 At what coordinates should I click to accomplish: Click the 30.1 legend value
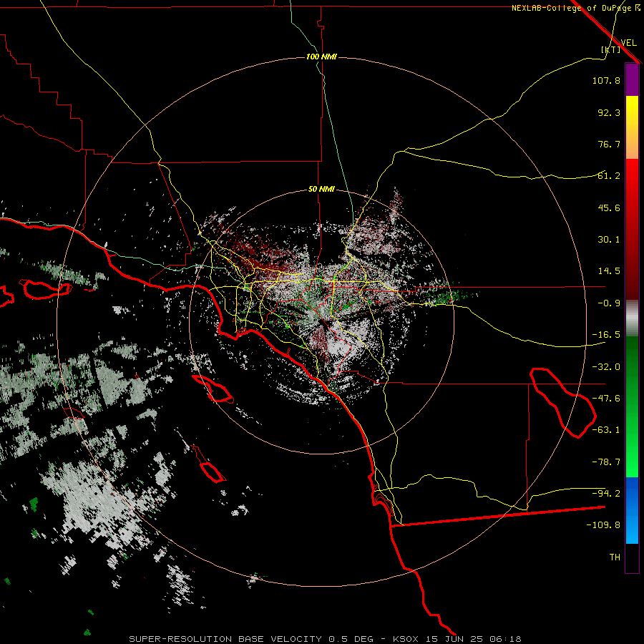tap(609, 240)
